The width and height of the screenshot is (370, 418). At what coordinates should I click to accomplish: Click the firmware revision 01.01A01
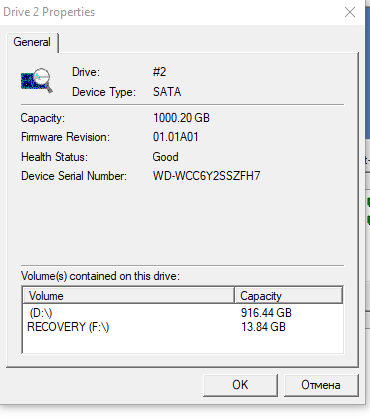pos(175,137)
